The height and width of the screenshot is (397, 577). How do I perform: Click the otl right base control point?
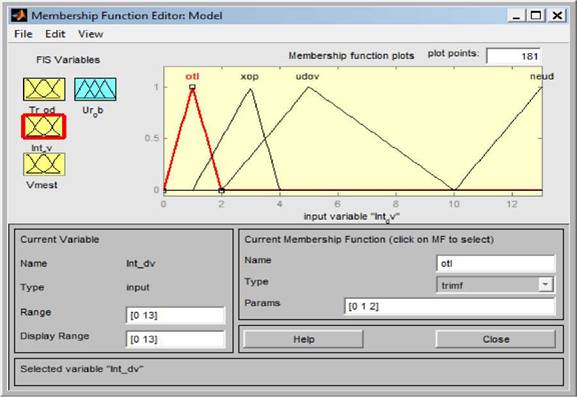[221, 191]
